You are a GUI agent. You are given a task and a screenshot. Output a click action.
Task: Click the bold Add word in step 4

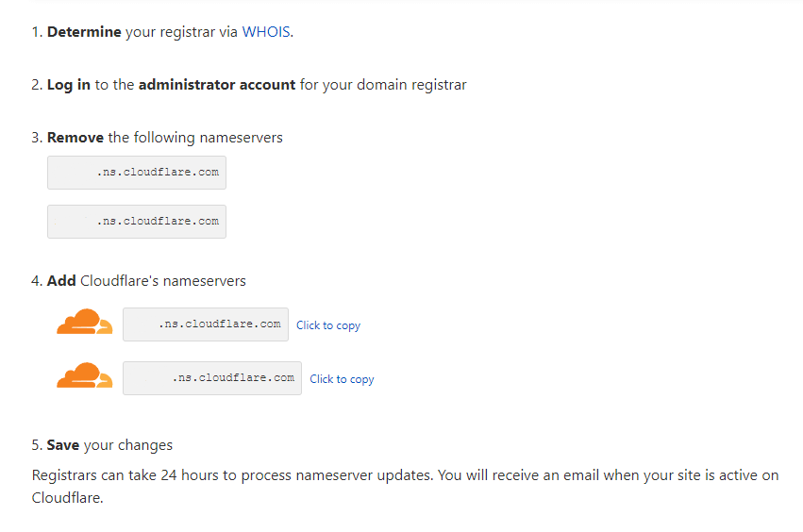61,281
